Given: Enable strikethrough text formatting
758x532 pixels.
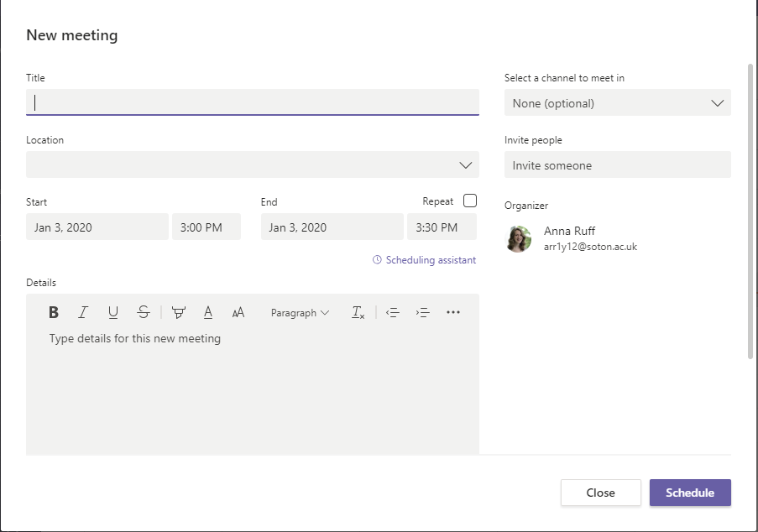Looking at the screenshot, I should [x=144, y=312].
